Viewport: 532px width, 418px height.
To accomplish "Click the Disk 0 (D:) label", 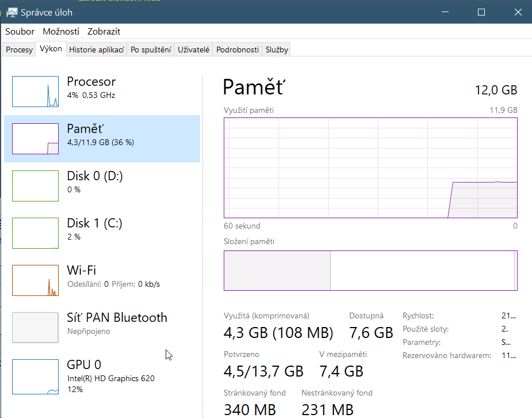I will [x=95, y=176].
